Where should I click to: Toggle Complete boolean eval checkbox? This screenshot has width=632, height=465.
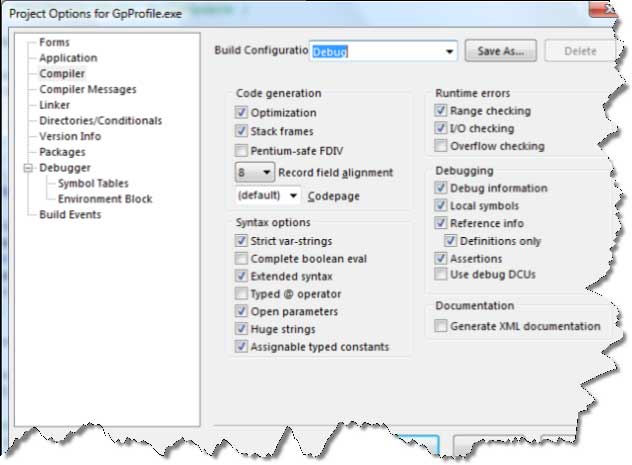[241, 258]
